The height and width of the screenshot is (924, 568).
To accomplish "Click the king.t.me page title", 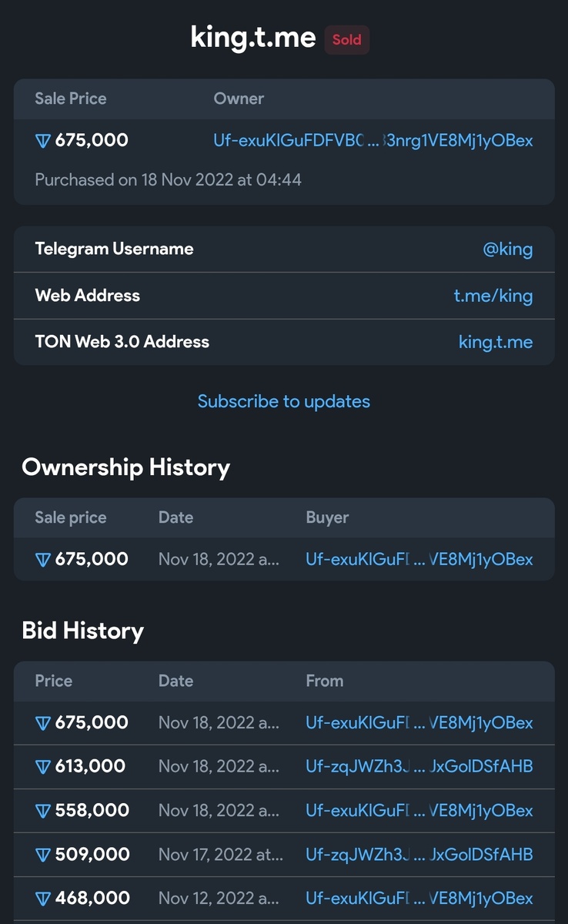I will pyautogui.click(x=253, y=38).
